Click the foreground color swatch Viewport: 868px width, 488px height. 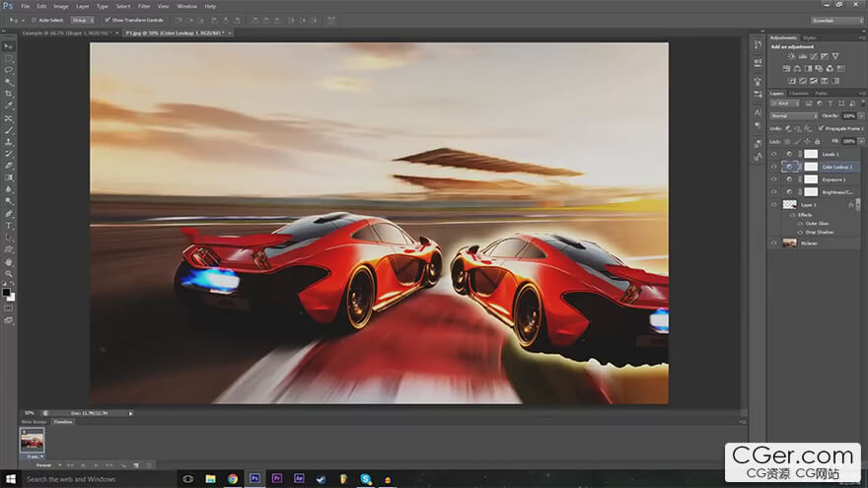click(x=6, y=292)
